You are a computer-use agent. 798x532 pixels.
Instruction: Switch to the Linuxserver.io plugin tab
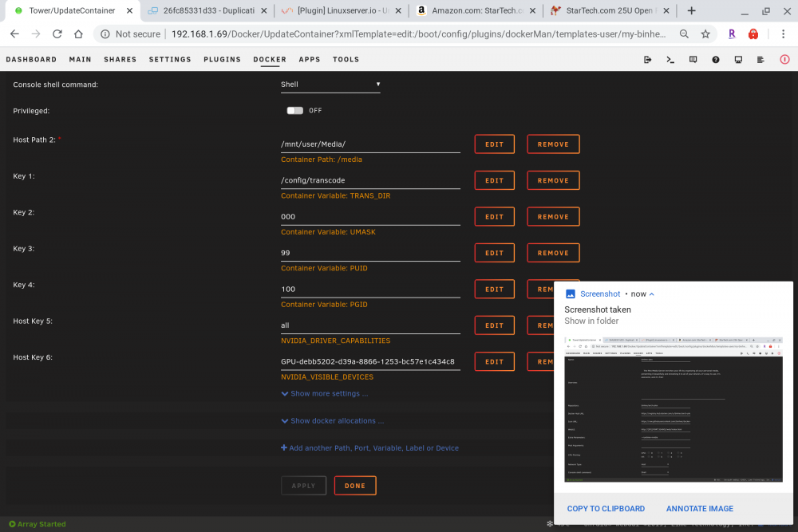pyautogui.click(x=341, y=10)
